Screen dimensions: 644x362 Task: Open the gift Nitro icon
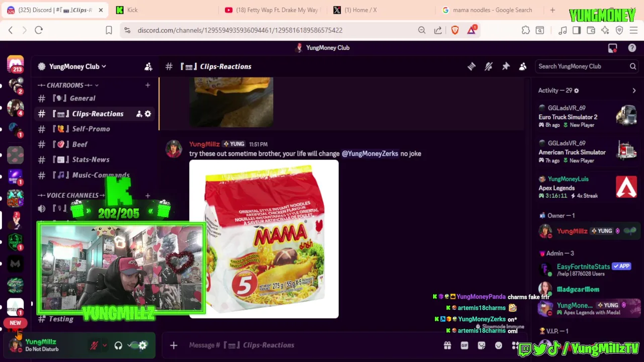pyautogui.click(x=447, y=345)
